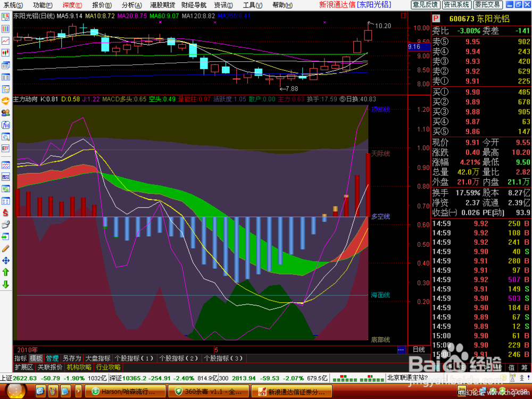Open the 港股期货 menu
The width and height of the screenshot is (532, 399).
[162, 5]
